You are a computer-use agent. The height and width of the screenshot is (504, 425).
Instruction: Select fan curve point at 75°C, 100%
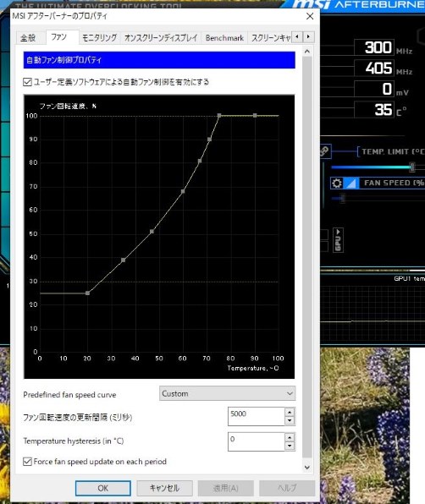(219, 115)
